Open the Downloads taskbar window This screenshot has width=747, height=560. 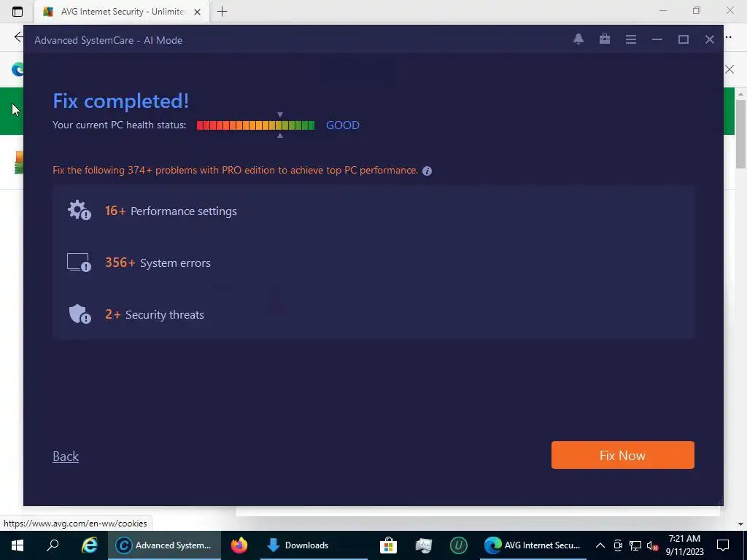point(314,545)
